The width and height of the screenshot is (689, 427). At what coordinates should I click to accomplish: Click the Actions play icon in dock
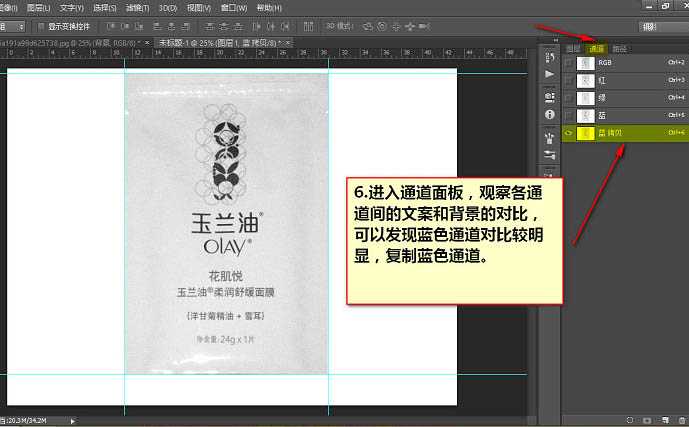tap(550, 73)
